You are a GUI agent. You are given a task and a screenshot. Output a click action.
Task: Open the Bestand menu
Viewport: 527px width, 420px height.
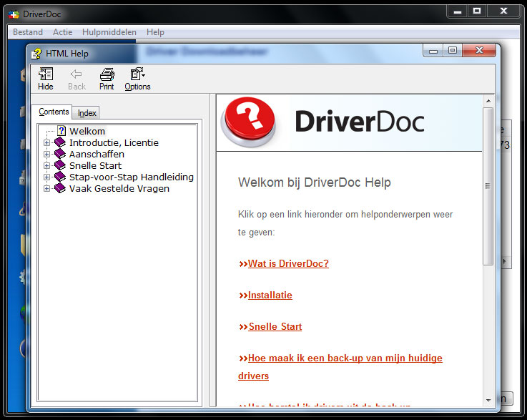[x=28, y=32]
